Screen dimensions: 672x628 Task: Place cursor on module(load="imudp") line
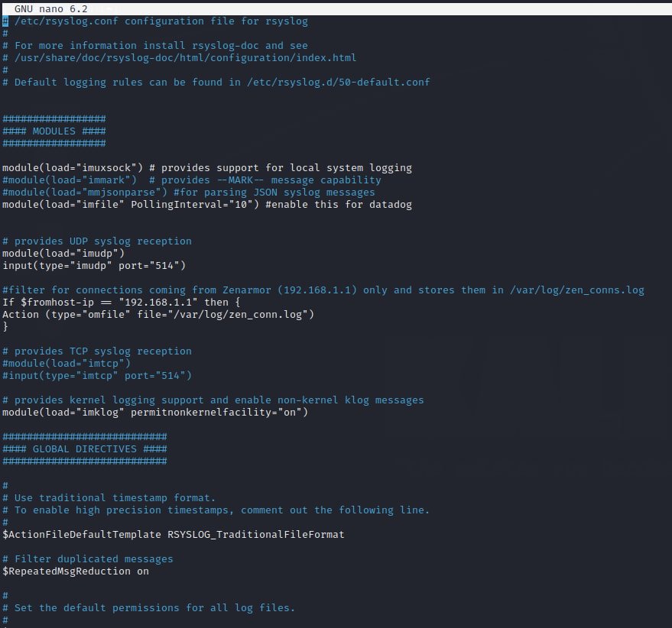click(63, 253)
